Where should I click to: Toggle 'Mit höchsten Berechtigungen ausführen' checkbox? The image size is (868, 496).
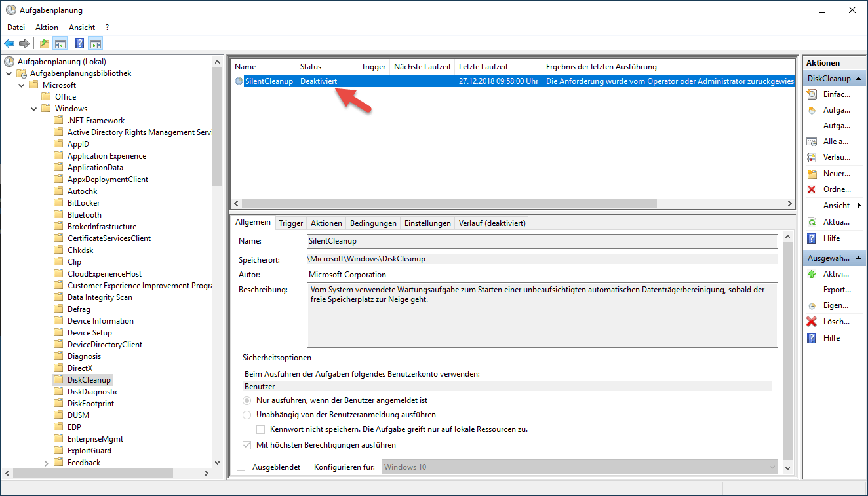[x=247, y=445]
